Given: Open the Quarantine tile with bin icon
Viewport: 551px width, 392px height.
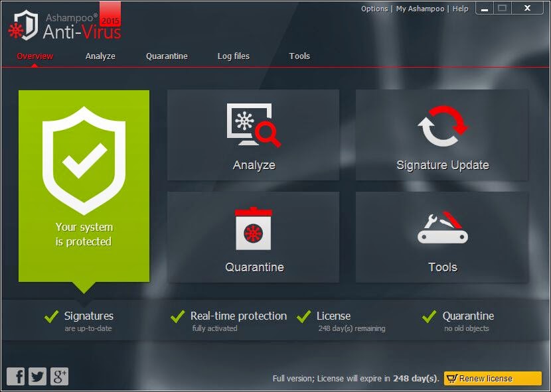Looking at the screenshot, I should point(253,237).
